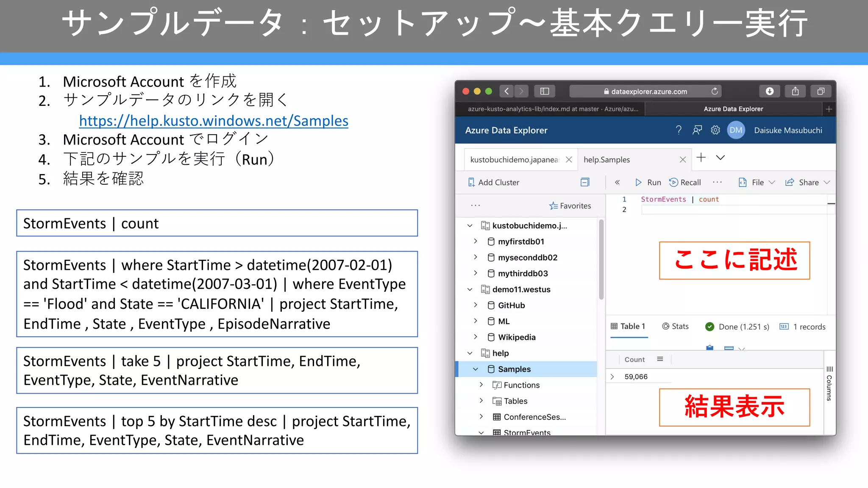Screen dimensions: 868x488
Task: Open the Columns side panel
Action: [829, 384]
